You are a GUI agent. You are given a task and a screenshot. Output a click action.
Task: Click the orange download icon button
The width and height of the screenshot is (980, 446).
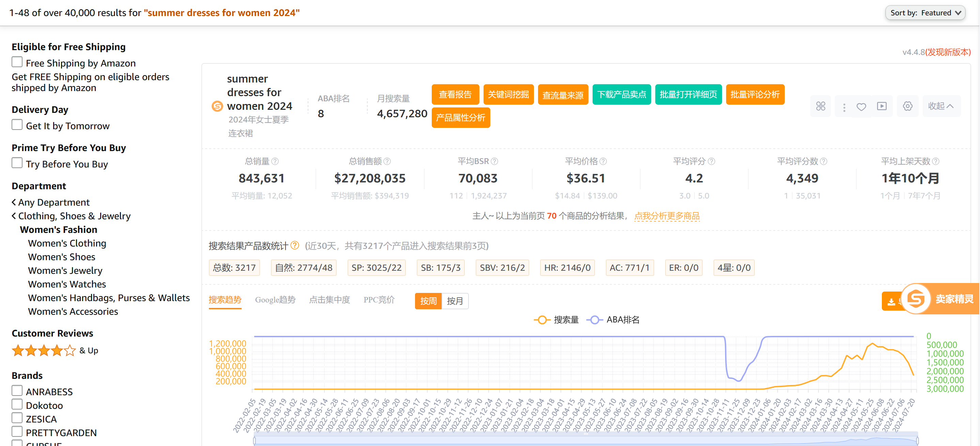click(x=891, y=302)
